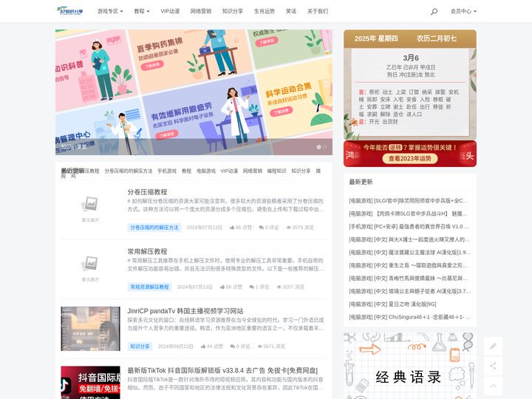Select first carousel indicator dot
This screenshot has height=399, width=532.
318,147
